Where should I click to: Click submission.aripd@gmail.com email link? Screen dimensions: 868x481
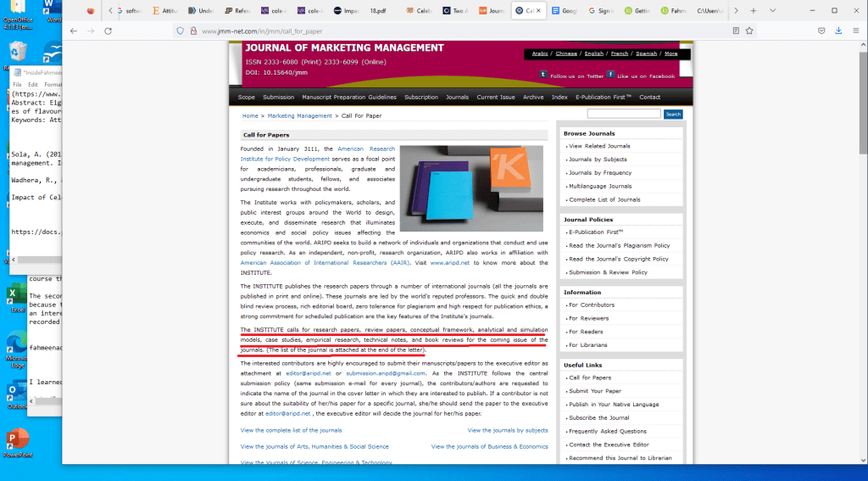click(x=386, y=373)
